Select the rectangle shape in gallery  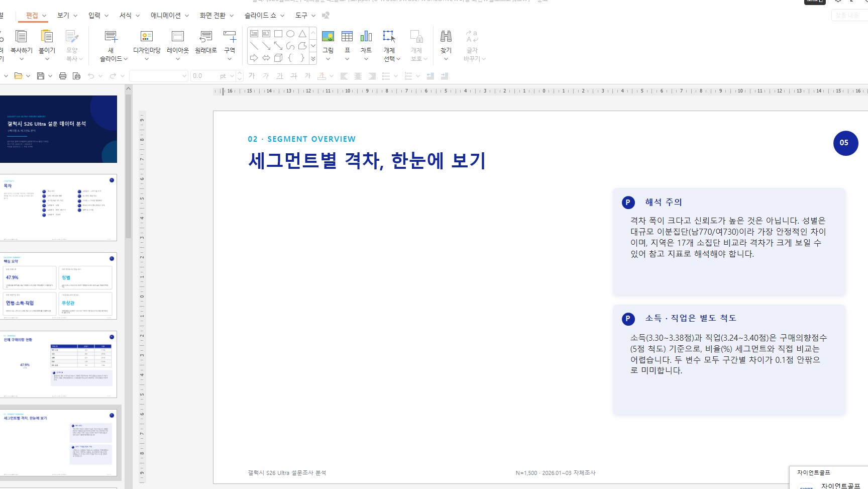(278, 34)
